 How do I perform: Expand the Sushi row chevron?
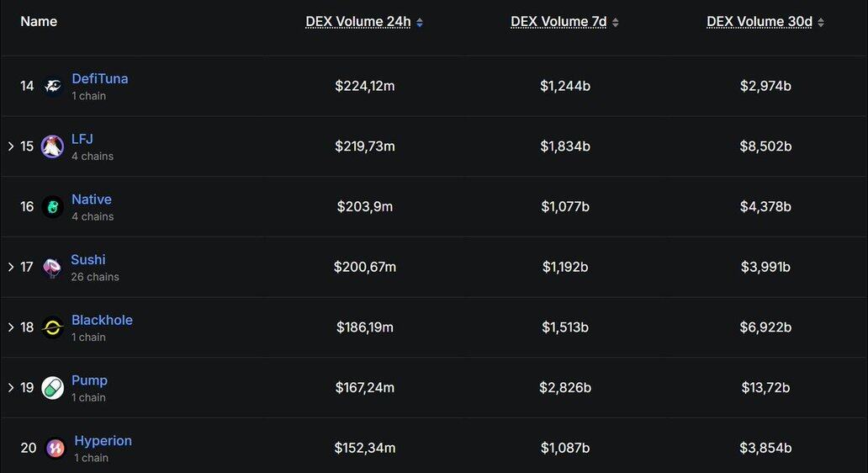click(x=11, y=267)
